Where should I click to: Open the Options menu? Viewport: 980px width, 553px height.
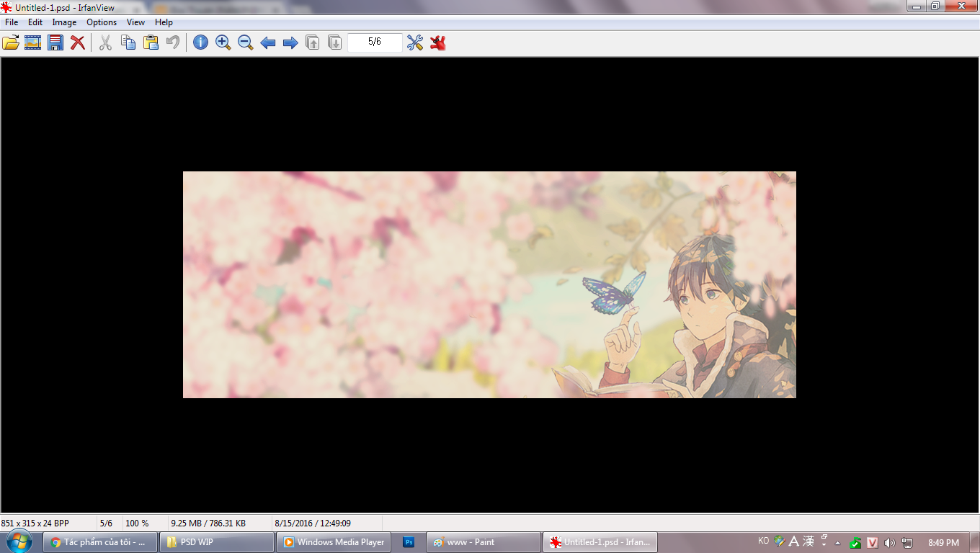click(x=102, y=22)
